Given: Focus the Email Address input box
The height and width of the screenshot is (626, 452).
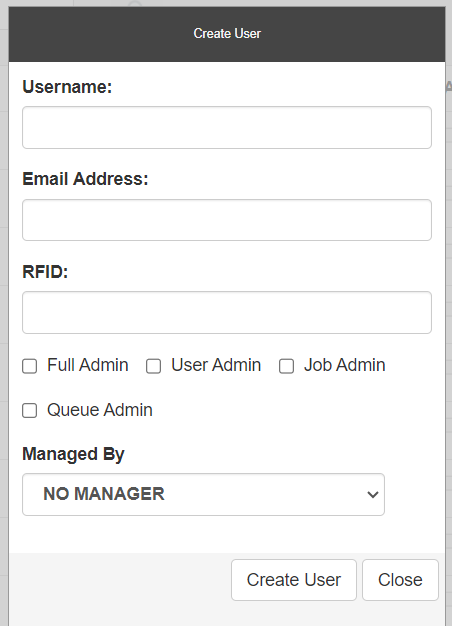Looking at the screenshot, I should coord(227,220).
